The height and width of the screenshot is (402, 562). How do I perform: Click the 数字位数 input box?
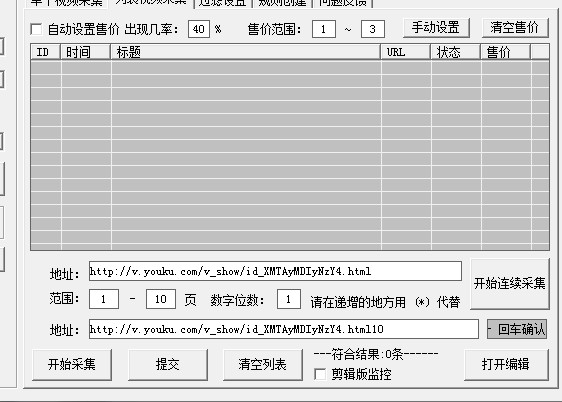pos(289,299)
